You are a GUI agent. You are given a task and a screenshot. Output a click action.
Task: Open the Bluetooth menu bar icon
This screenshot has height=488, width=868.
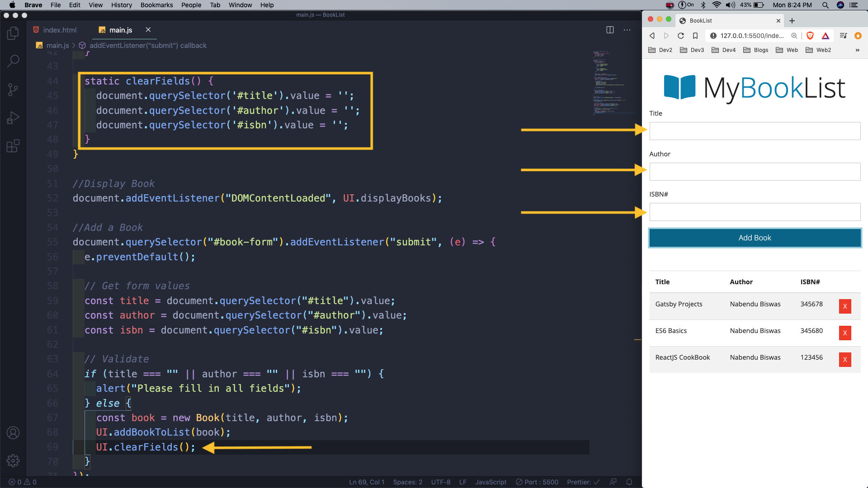[x=703, y=5]
